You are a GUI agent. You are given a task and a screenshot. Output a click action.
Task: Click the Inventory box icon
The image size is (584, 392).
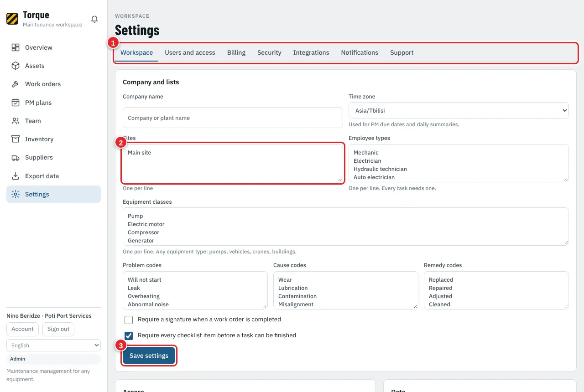point(16,139)
